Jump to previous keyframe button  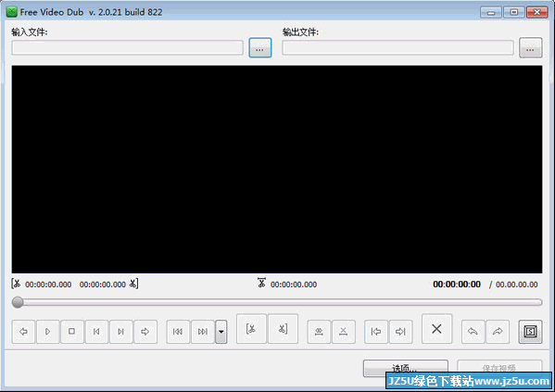point(178,332)
